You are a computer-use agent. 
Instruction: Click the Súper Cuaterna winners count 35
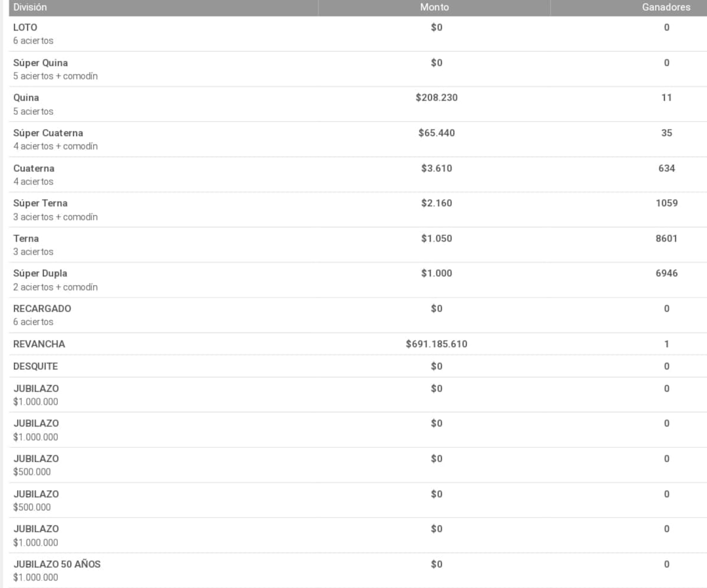point(666,133)
